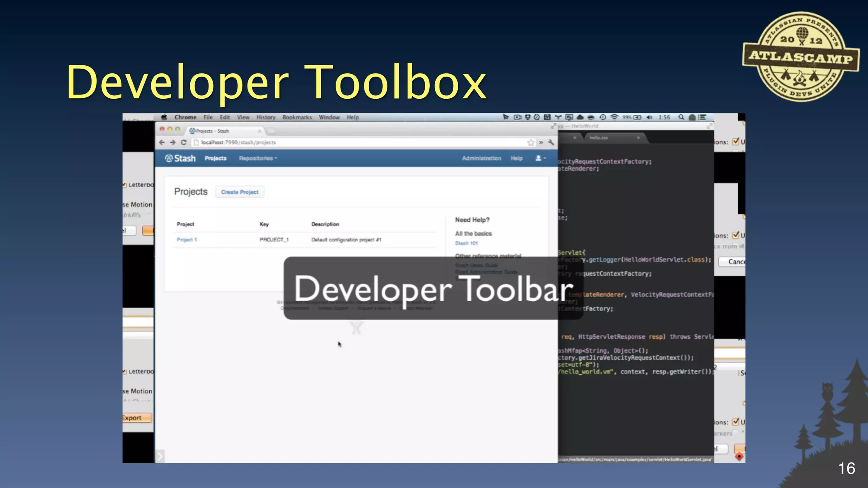Open the Time Machine menu bar icon
Image resolution: width=868 pixels, height=488 pixels.
(x=602, y=117)
